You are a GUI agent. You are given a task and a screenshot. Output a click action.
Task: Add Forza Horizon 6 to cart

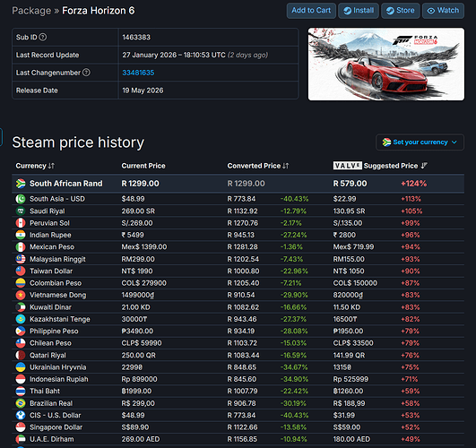[311, 11]
